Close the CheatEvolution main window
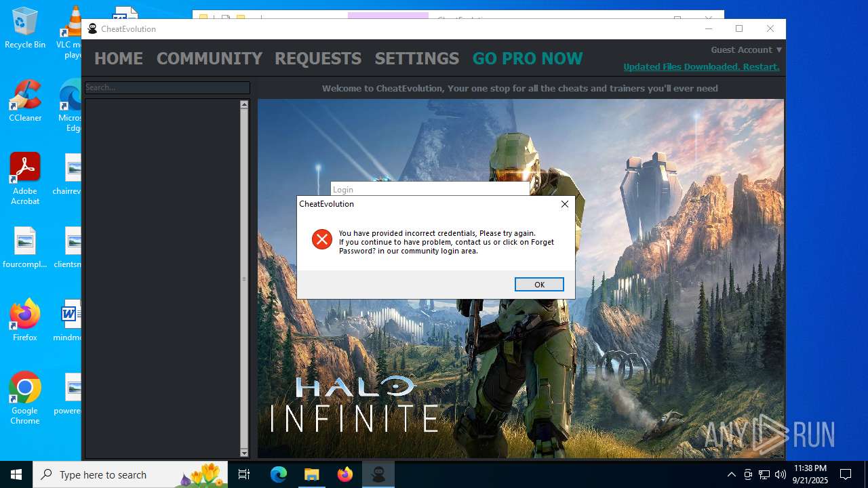Viewport: 868px width, 488px height. (770, 28)
